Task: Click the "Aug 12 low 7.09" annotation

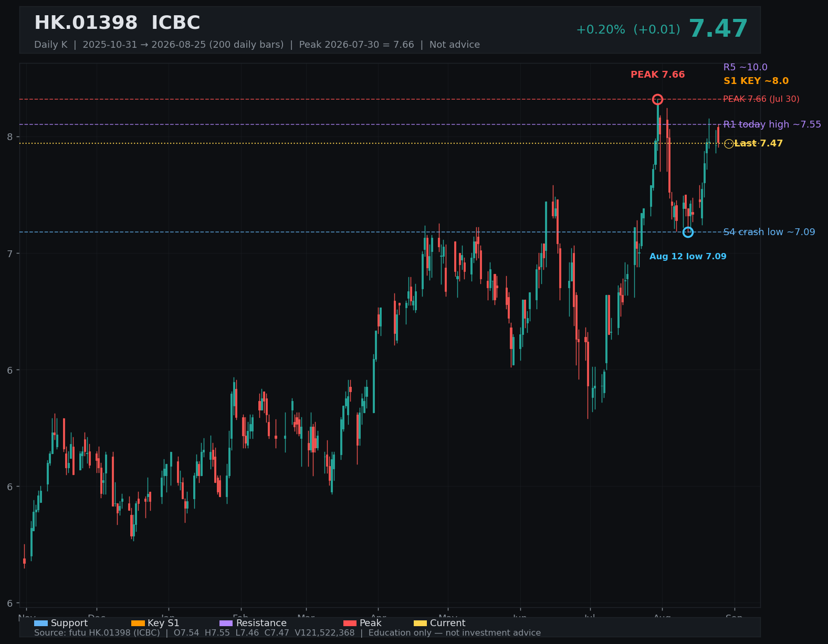Action: (688, 257)
